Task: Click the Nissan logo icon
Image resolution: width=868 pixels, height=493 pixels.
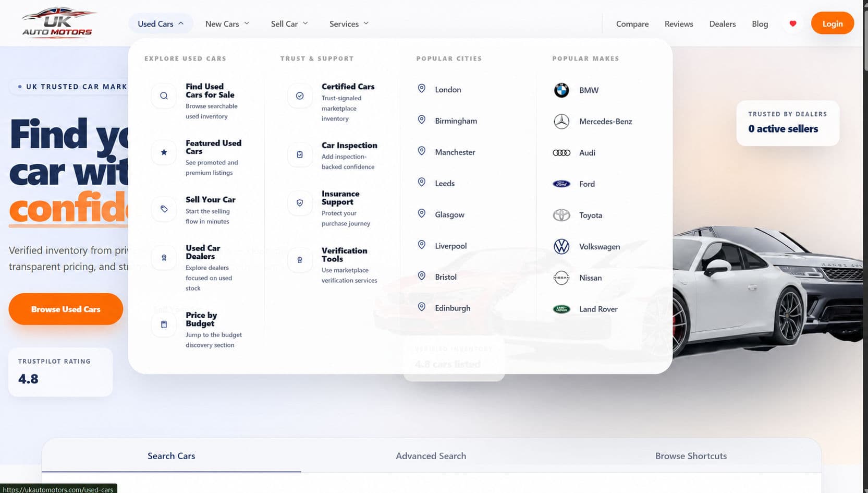Action: [561, 278]
